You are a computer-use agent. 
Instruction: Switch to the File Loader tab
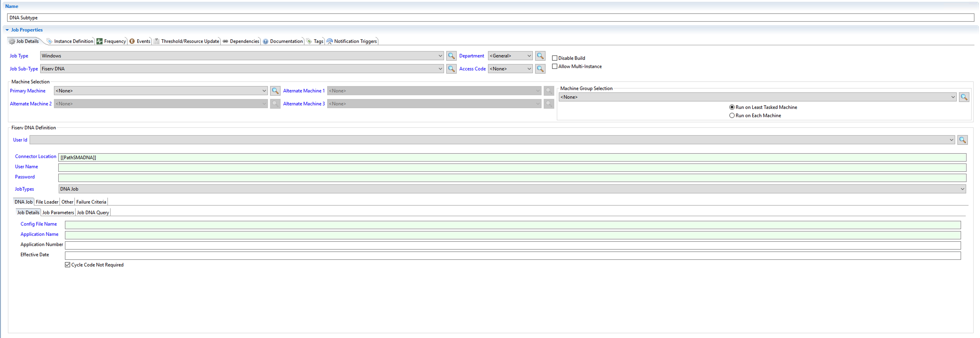(47, 202)
